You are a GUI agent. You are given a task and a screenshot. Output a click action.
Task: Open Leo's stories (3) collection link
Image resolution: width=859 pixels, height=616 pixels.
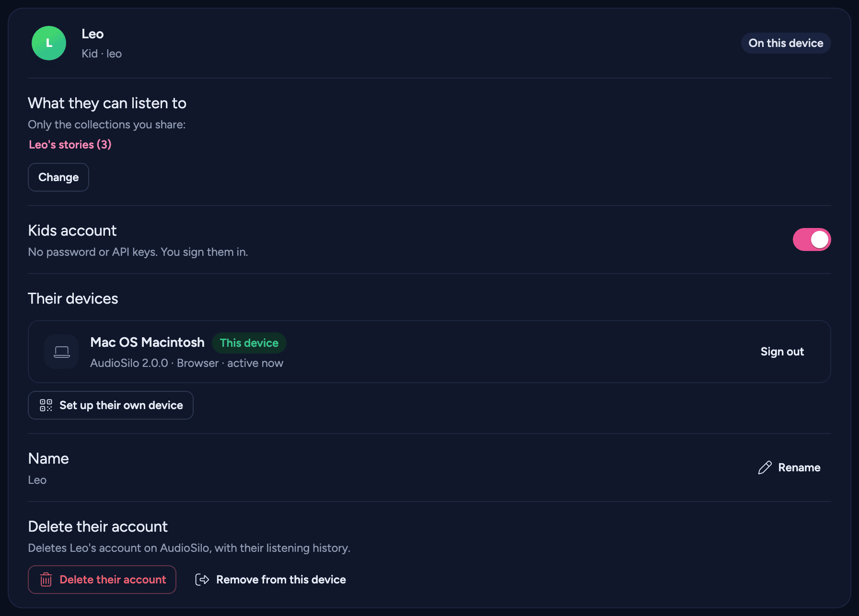click(x=70, y=145)
